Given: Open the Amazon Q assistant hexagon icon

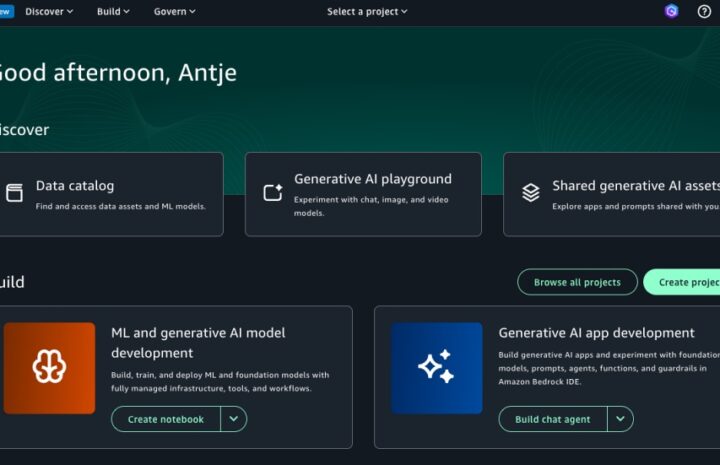Looking at the screenshot, I should coord(671,11).
